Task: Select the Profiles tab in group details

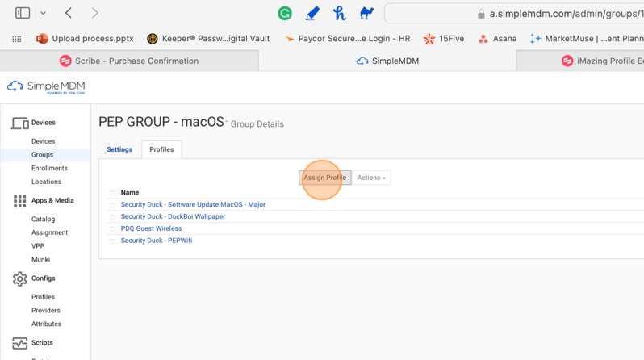Action: 161,149
